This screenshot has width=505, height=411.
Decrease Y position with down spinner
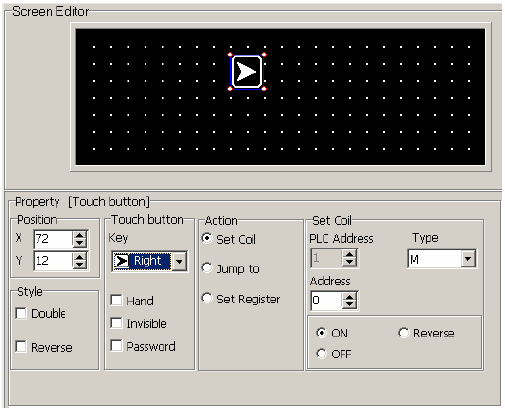[80, 264]
